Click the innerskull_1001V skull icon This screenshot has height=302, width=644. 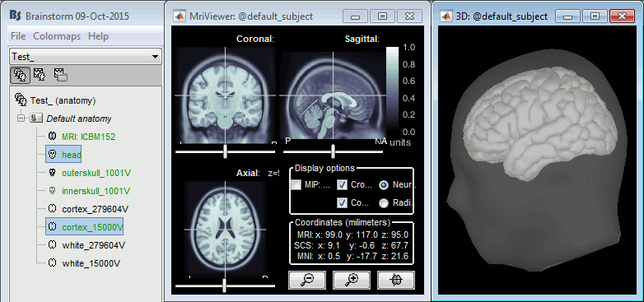click(52, 191)
